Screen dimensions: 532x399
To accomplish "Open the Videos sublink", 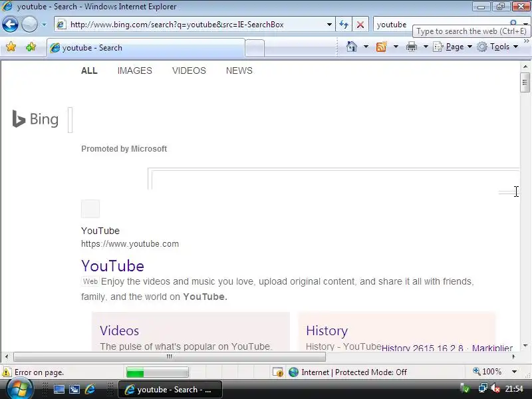I will click(x=120, y=331).
